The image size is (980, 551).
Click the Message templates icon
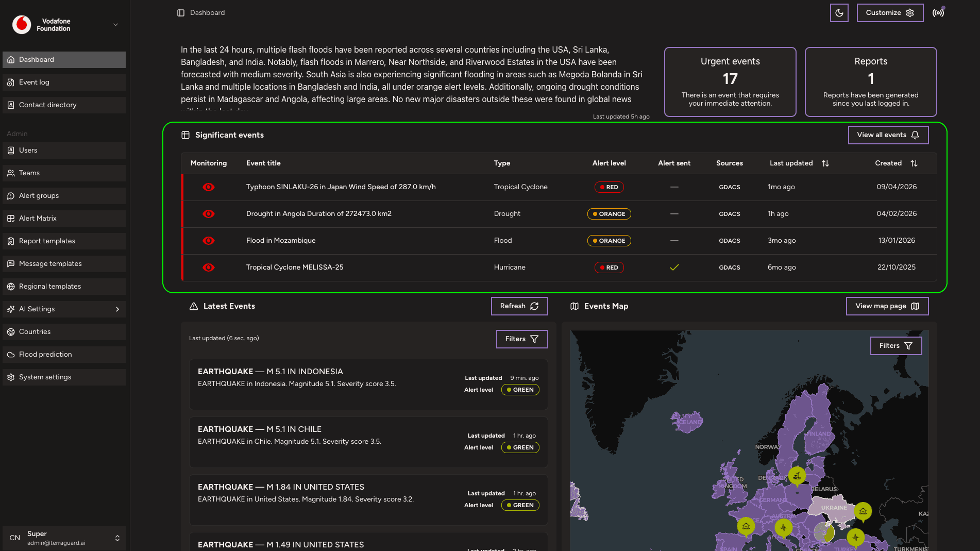[x=11, y=264]
